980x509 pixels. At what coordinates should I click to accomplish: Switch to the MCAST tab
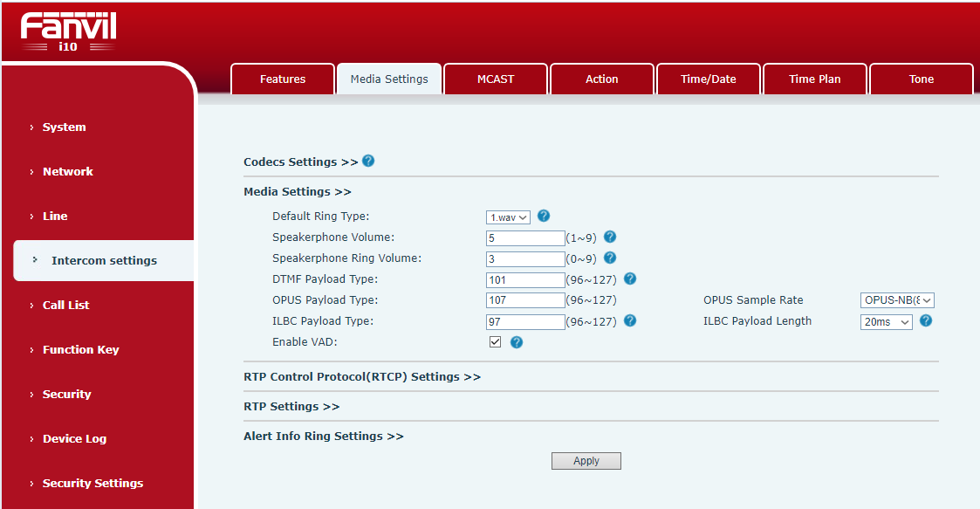[x=496, y=79]
